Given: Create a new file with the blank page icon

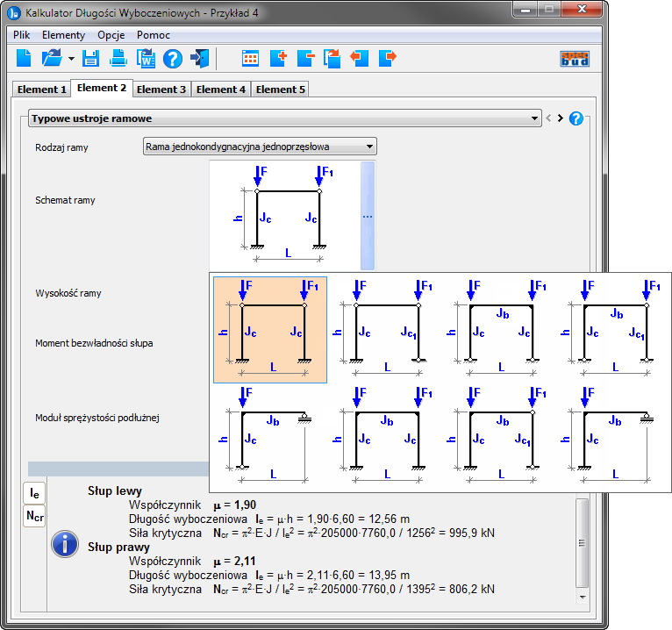Looking at the screenshot, I should click(x=24, y=58).
